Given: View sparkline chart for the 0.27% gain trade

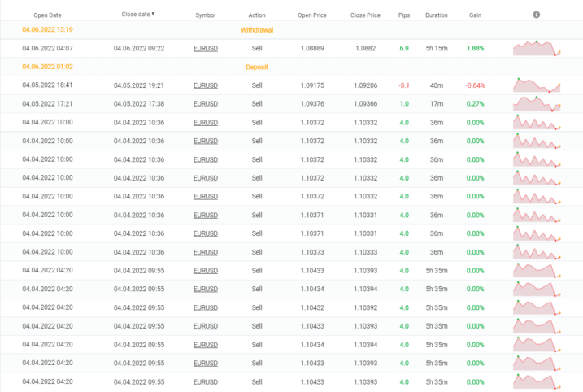Looking at the screenshot, I should tap(537, 103).
